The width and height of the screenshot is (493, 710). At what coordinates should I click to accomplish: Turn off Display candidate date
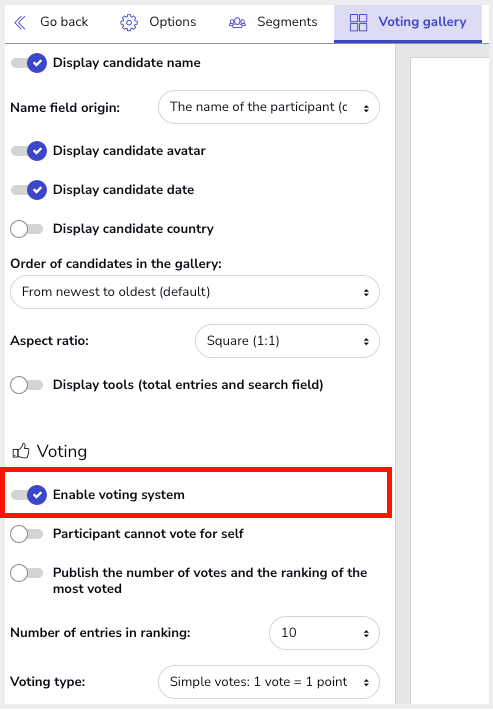[x=29, y=190]
